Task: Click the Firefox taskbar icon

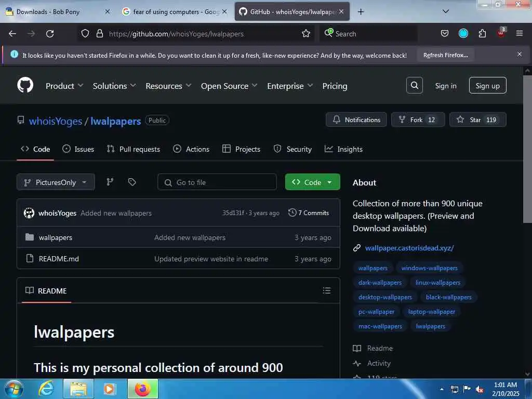Action: pyautogui.click(x=143, y=389)
